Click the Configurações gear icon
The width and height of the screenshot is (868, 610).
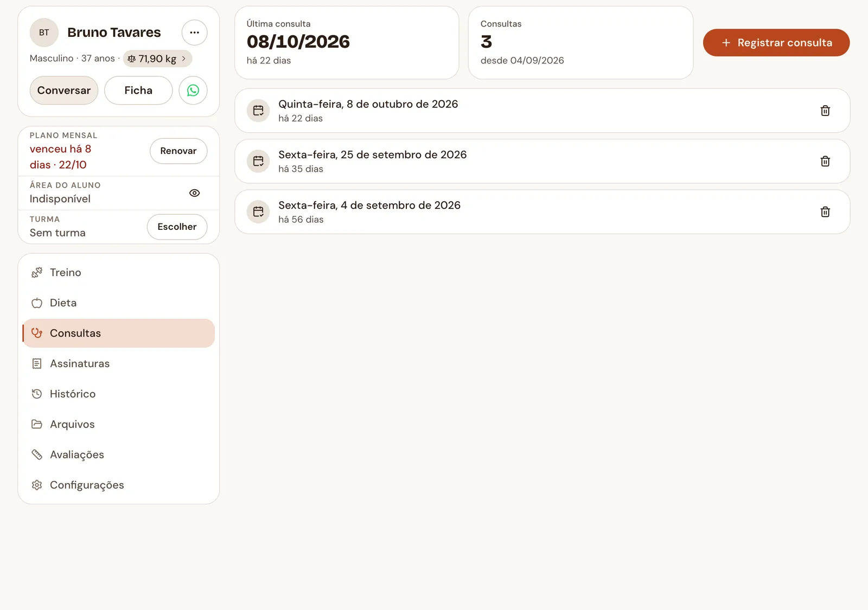pyautogui.click(x=37, y=485)
